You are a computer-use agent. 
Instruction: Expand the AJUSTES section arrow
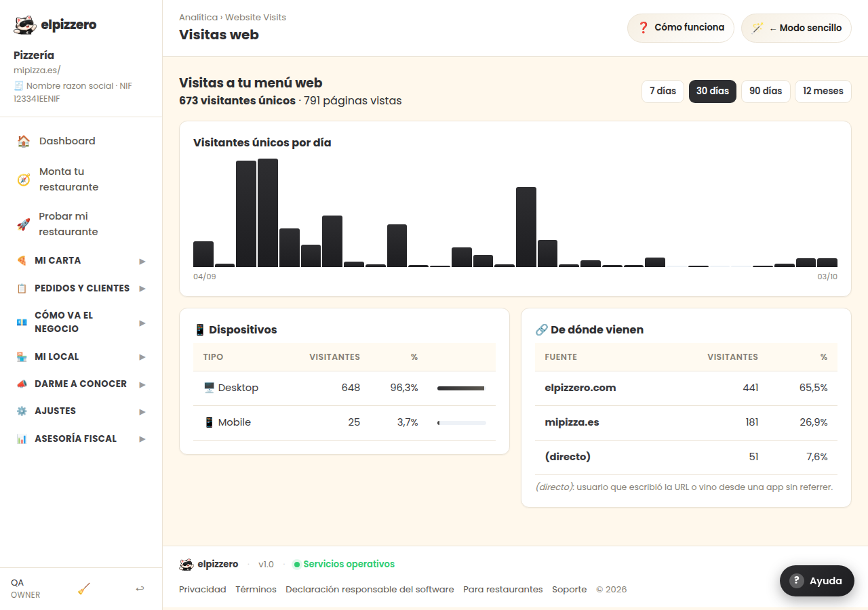142,411
